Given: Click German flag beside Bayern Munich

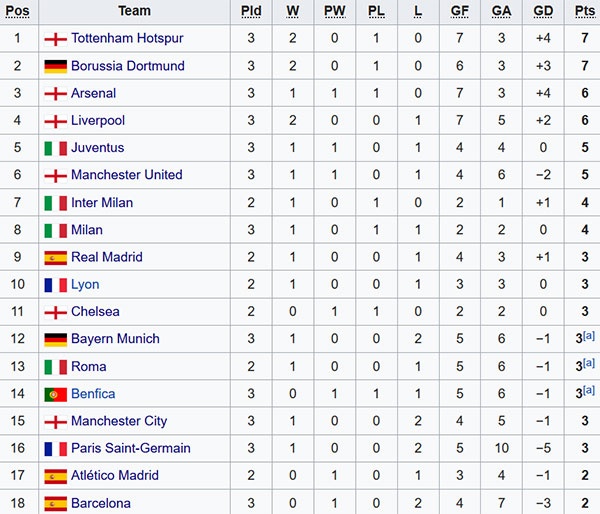Looking at the screenshot, I should pyautogui.click(x=55, y=339).
